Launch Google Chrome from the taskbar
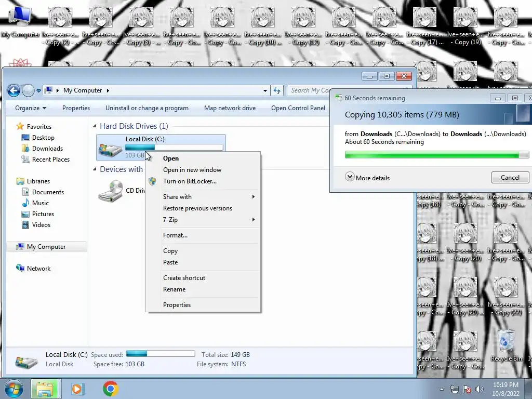 [x=111, y=389]
